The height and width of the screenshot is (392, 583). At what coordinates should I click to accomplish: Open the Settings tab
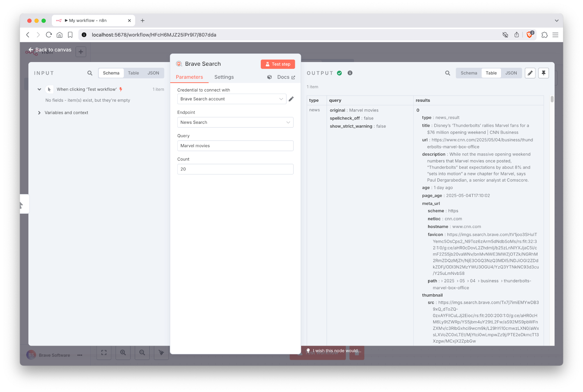click(224, 77)
